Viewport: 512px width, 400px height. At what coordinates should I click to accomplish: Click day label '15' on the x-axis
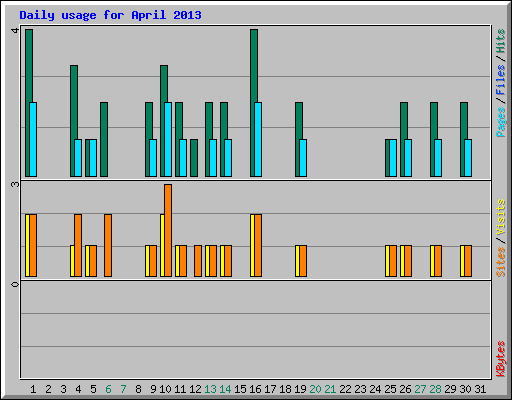click(x=240, y=389)
